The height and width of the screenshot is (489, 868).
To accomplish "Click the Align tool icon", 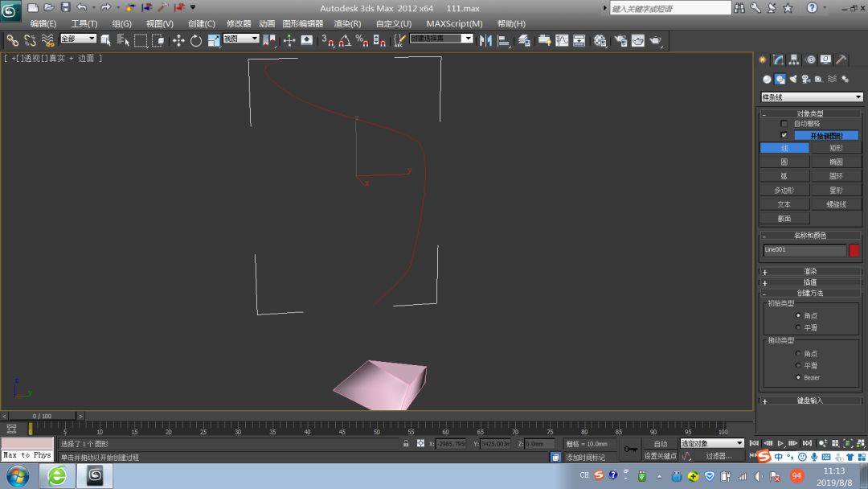I will tap(503, 40).
